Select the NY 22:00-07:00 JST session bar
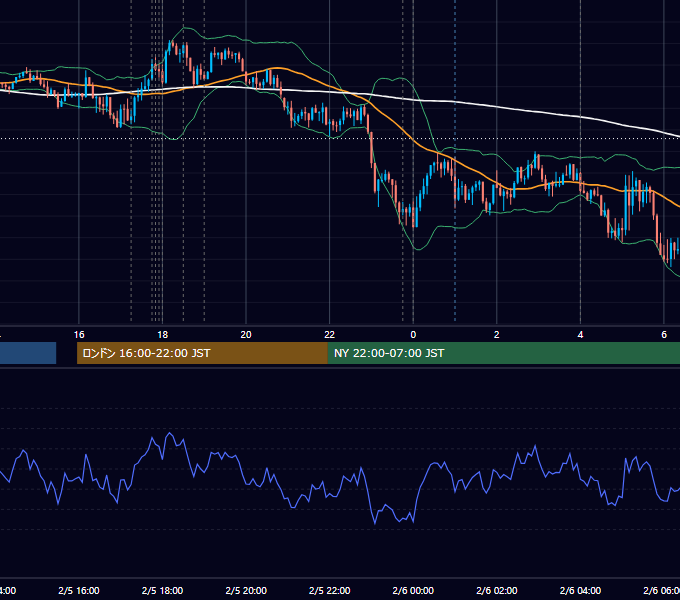The image size is (680, 600). pyautogui.click(x=503, y=353)
